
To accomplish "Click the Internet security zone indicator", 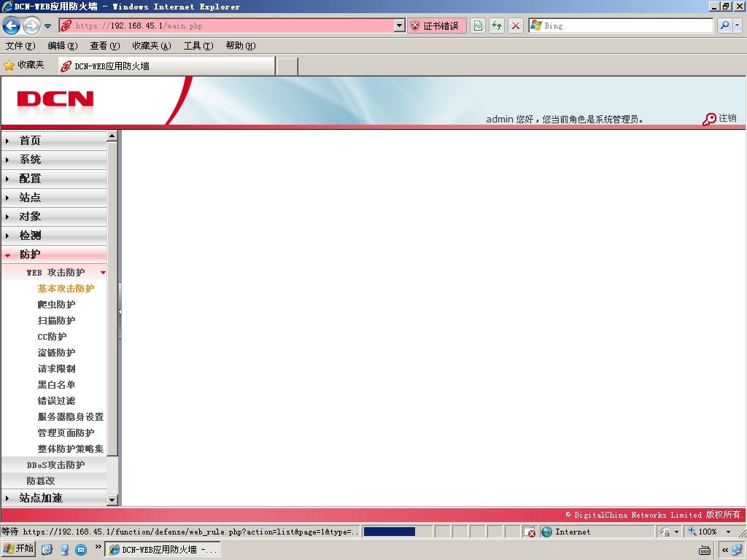I will click(597, 532).
